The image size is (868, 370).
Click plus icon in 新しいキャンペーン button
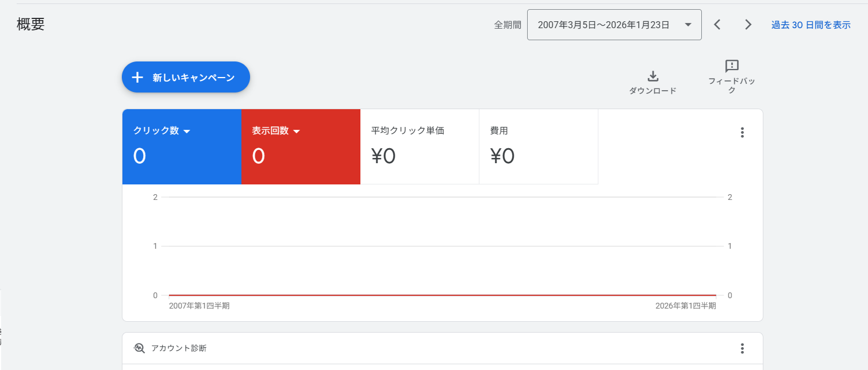pos(137,78)
